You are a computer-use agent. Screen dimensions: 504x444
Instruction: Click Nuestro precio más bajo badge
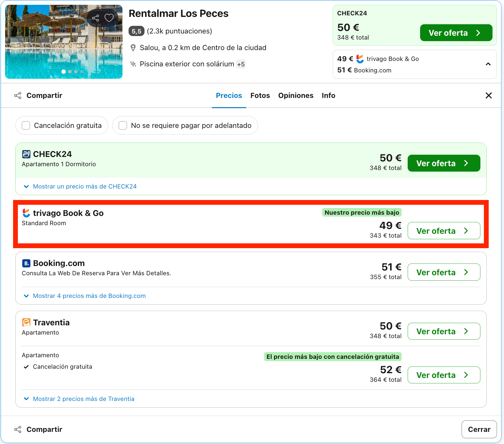click(x=362, y=212)
